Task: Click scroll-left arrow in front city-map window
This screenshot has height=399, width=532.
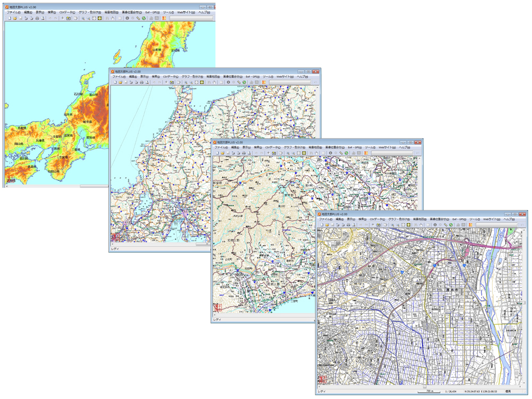Action: click(319, 387)
